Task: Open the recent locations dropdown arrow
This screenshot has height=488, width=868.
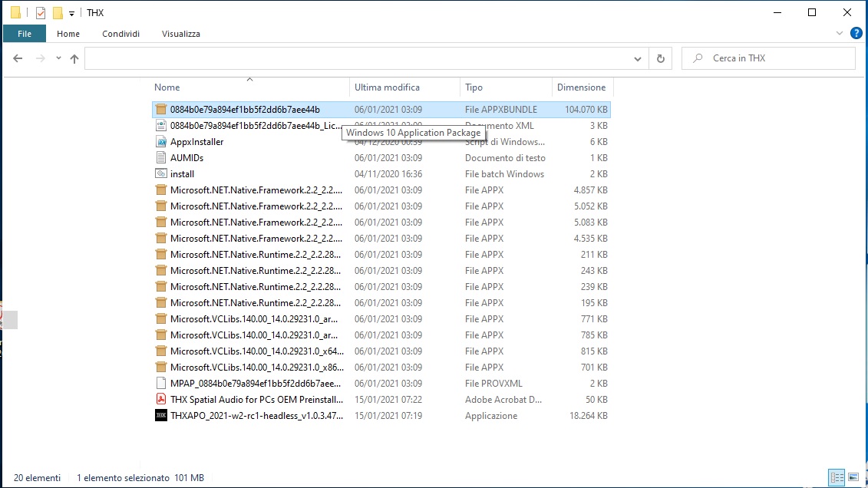Action: click(x=58, y=58)
